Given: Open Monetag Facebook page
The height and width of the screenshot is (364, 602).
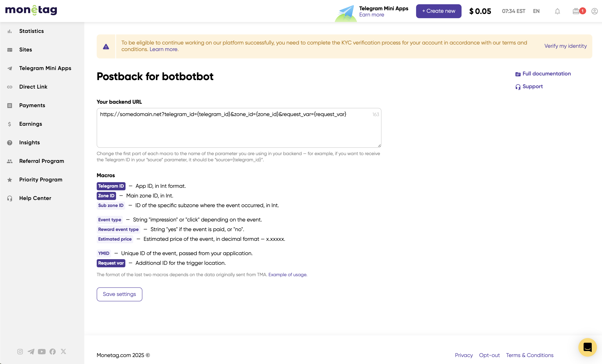Looking at the screenshot, I should [x=53, y=351].
